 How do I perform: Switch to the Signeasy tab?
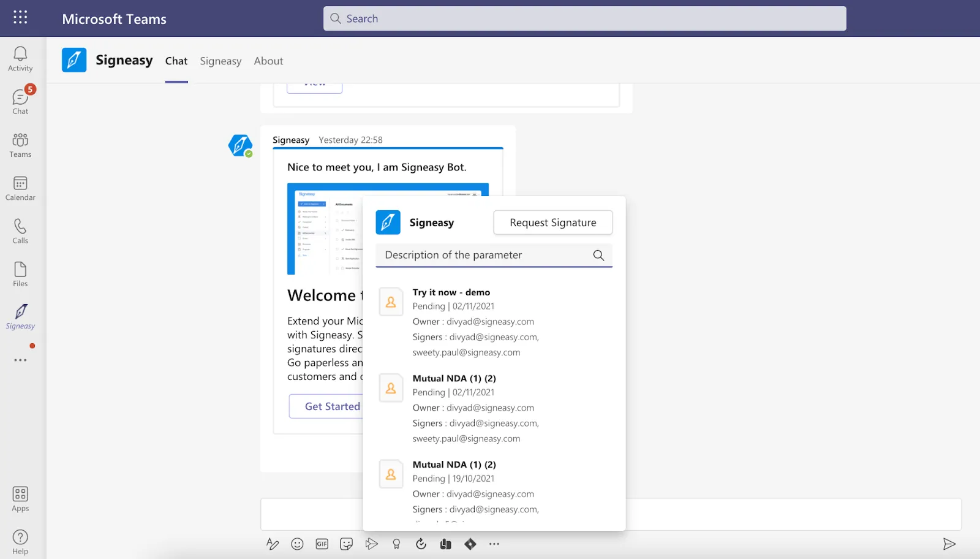pyautogui.click(x=221, y=61)
